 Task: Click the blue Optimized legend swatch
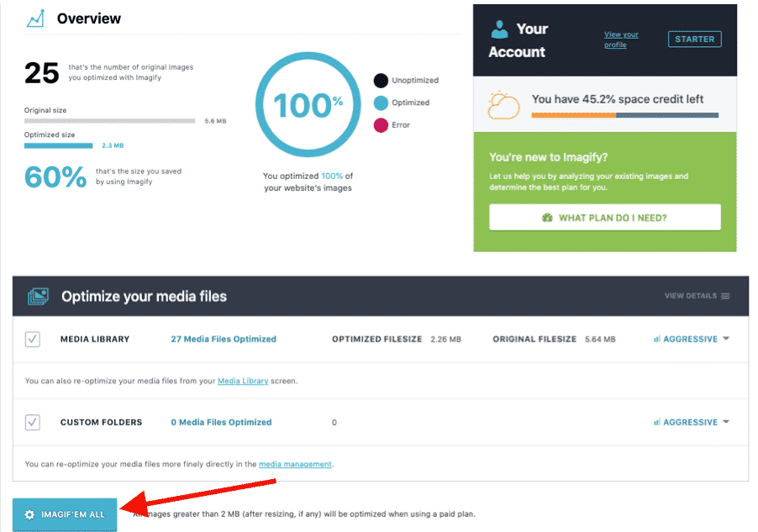tap(381, 103)
